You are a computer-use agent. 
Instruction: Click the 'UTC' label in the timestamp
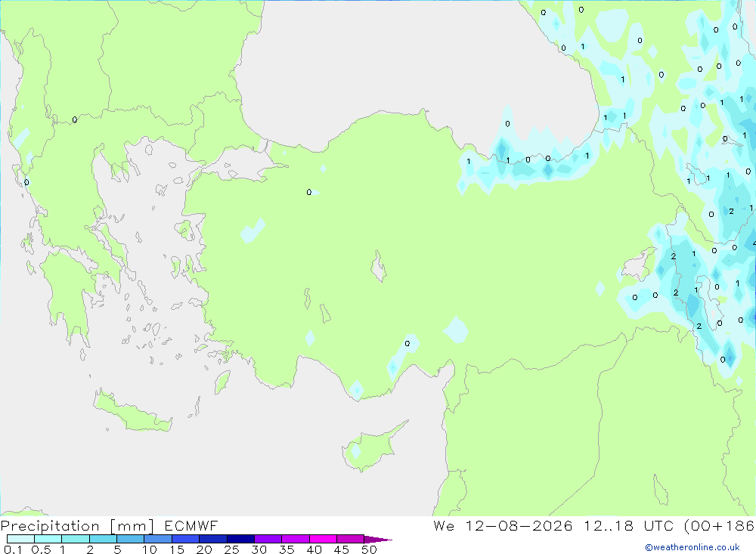[659, 526]
